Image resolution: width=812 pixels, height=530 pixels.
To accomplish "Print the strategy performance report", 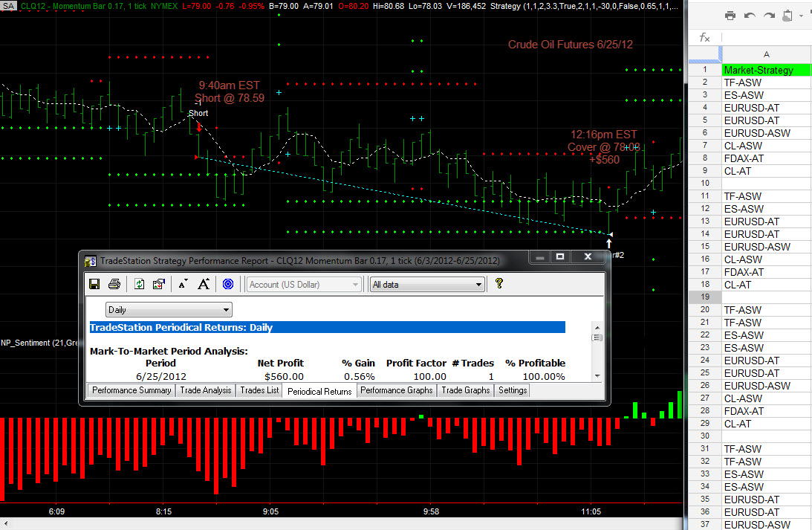I will (x=114, y=284).
